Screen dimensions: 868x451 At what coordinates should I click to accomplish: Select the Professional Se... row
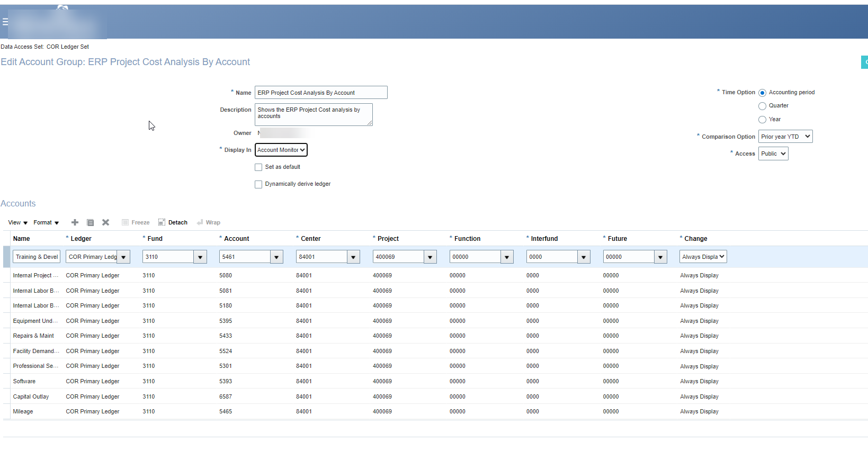click(x=435, y=366)
